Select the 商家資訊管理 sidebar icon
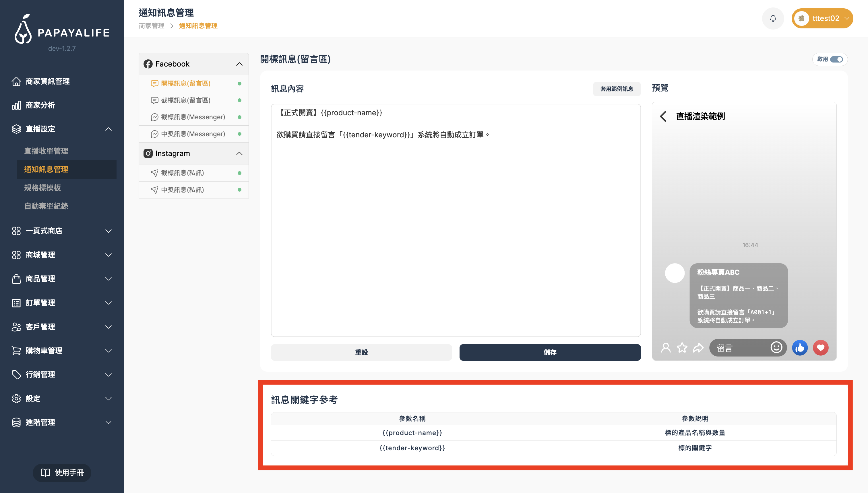Viewport: 868px width, 493px height. click(x=17, y=81)
